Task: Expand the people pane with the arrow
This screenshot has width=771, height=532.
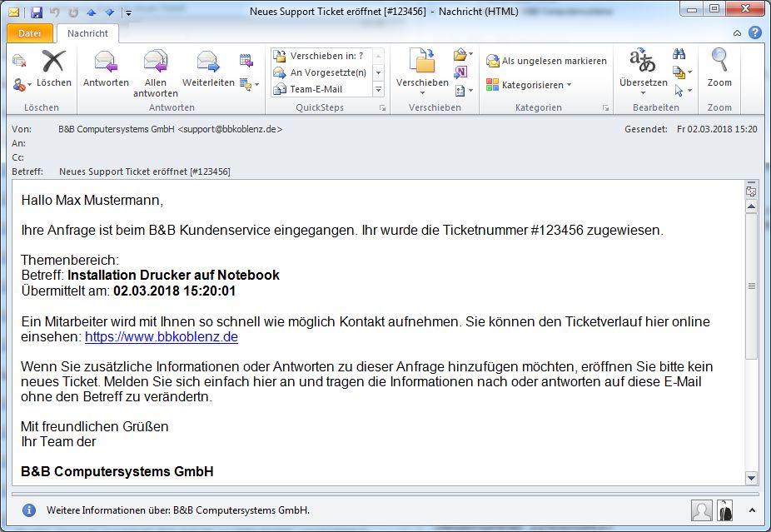Action: (752, 510)
